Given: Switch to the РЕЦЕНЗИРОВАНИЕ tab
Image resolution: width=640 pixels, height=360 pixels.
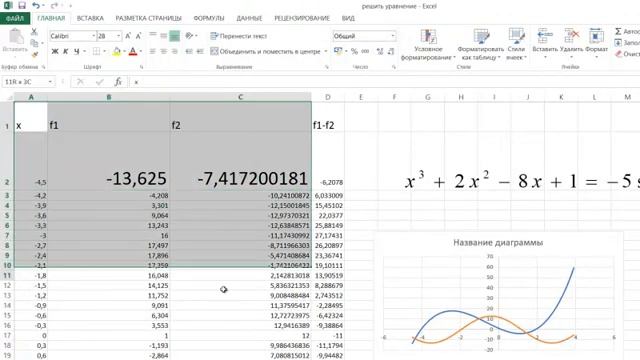Looking at the screenshot, I should (302, 18).
